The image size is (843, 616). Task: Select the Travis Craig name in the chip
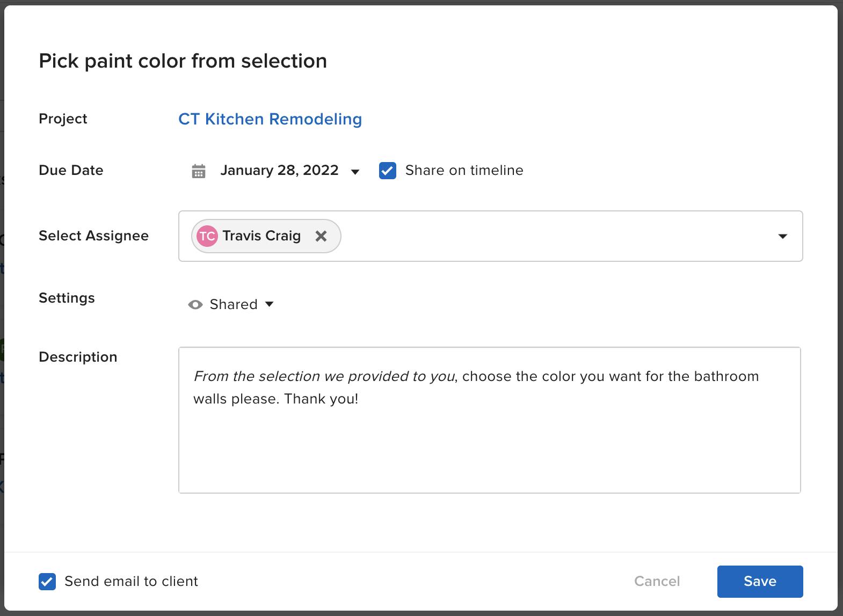point(261,236)
